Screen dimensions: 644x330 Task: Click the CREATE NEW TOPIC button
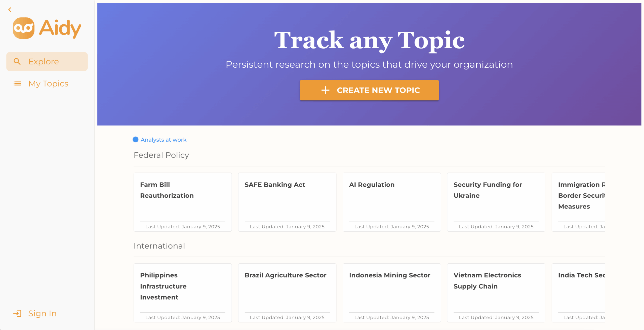click(x=369, y=90)
